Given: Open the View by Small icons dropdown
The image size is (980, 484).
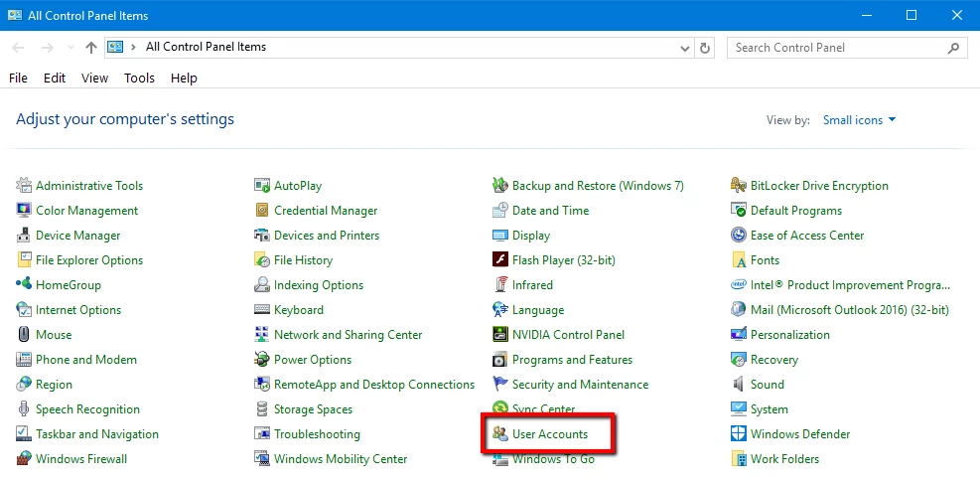Looking at the screenshot, I should pos(860,120).
